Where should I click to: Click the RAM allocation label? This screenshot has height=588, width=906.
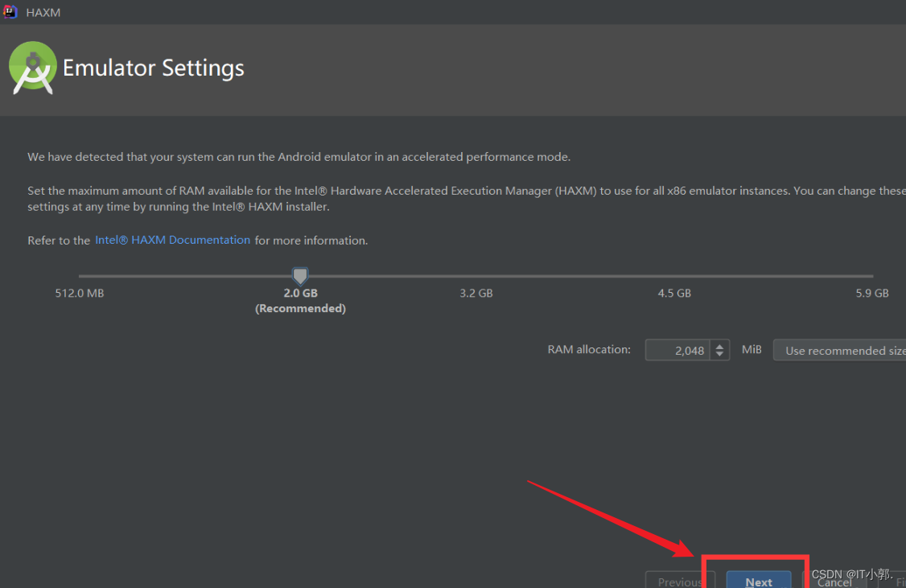589,349
